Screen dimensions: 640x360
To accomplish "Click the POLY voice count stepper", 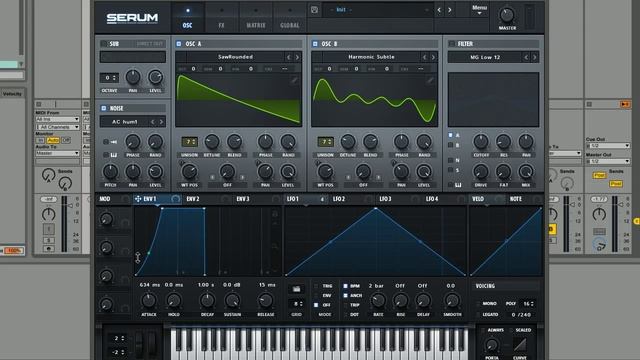I will (x=529, y=304).
